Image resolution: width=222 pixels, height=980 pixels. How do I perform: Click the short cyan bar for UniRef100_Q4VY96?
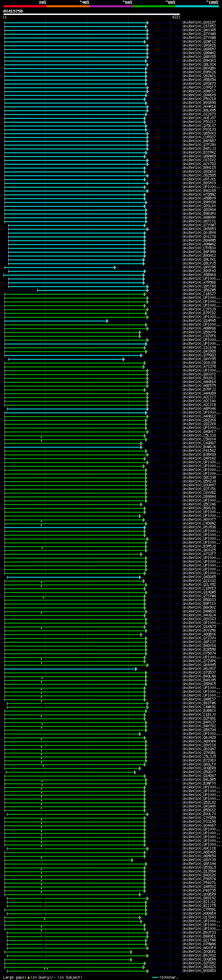pos(60,267)
